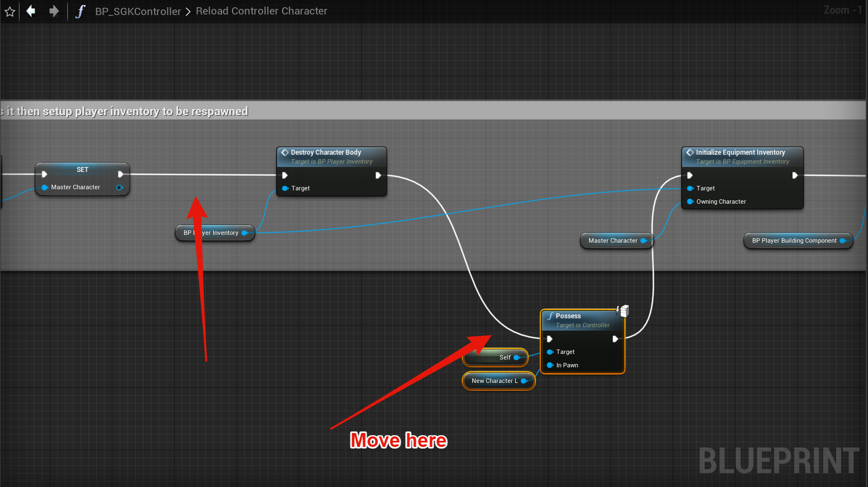The width and height of the screenshot is (868, 487).
Task: Click the In Pawn pin on Possess
Action: pos(550,366)
